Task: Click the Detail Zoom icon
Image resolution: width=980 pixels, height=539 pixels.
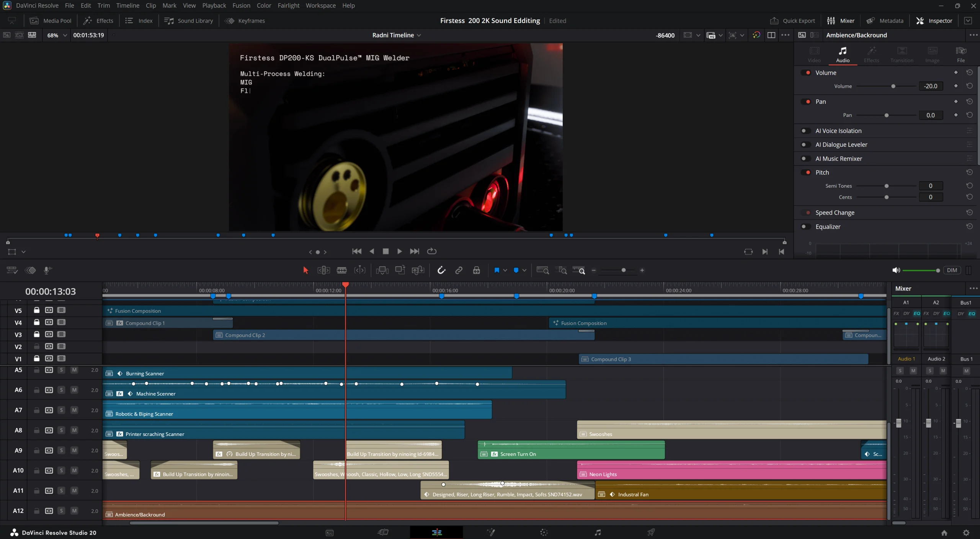Action: tap(561, 270)
